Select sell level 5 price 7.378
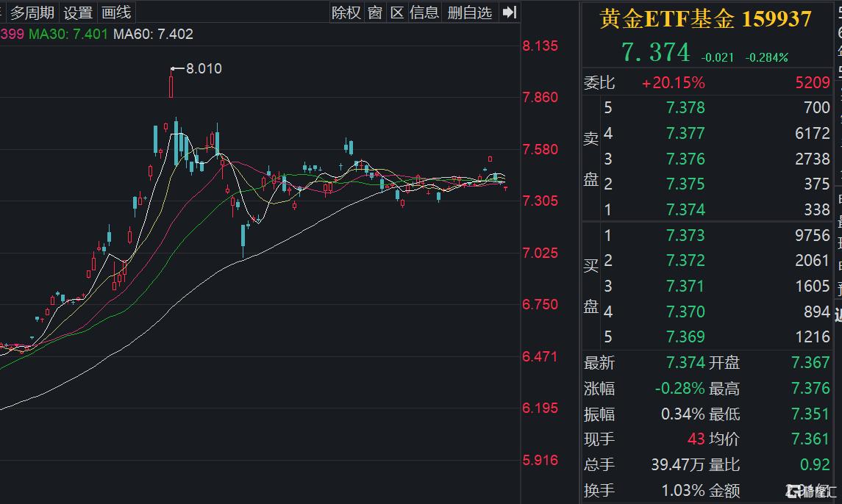 pyautogui.click(x=685, y=108)
